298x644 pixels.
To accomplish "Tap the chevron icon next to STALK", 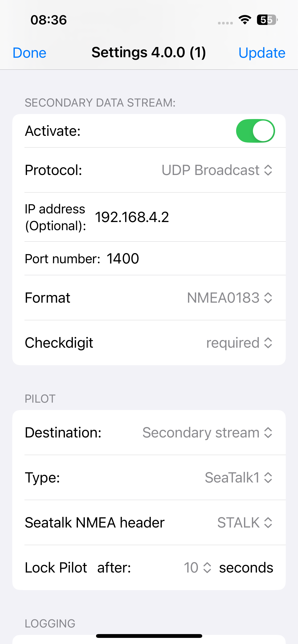I will (x=268, y=522).
